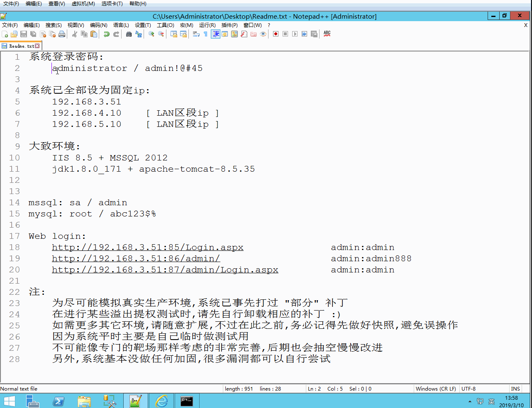Click the macro Playback icon
532x408 pixels.
coord(295,34)
